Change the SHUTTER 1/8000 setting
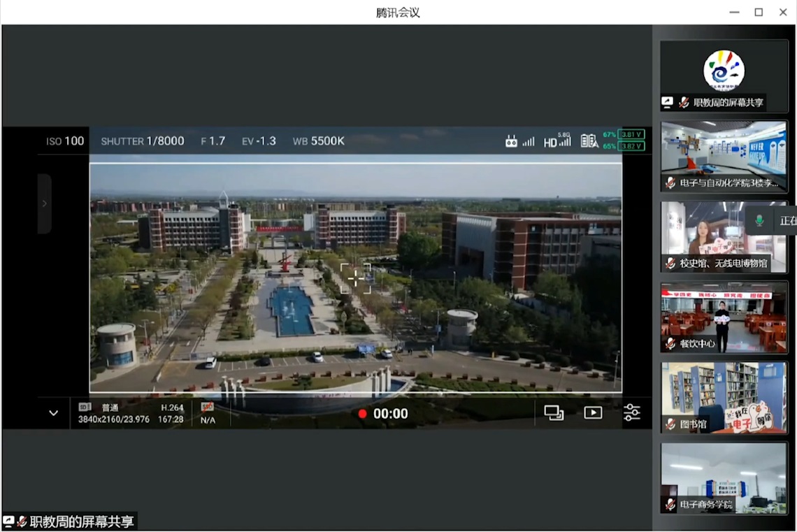 tap(143, 141)
